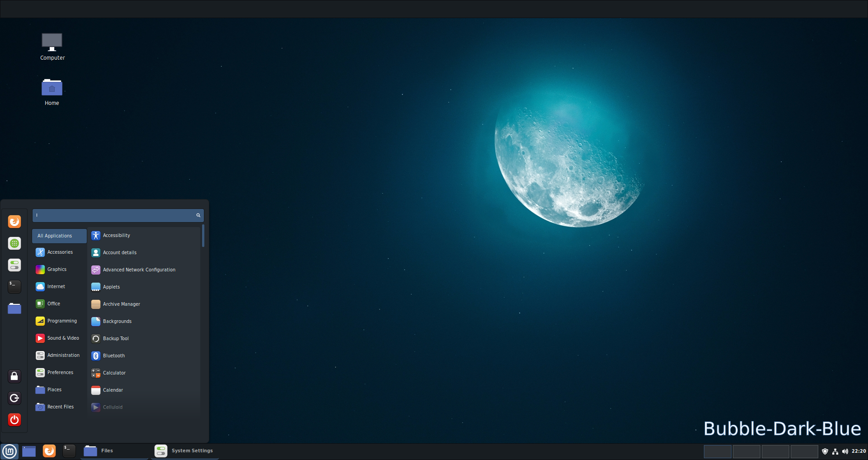Select the Graphics category
868x460 pixels.
pos(59,270)
